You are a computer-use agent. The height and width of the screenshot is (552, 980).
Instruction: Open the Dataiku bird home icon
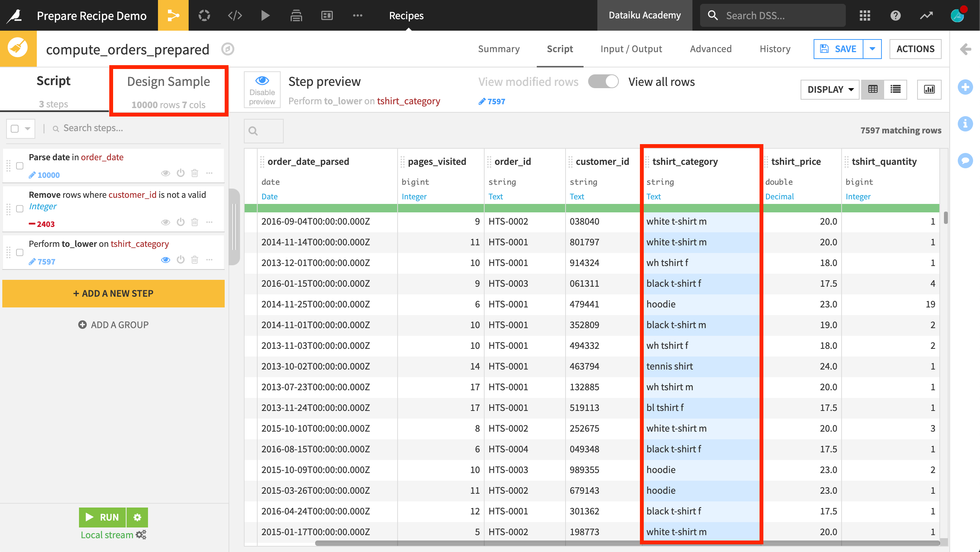(15, 15)
